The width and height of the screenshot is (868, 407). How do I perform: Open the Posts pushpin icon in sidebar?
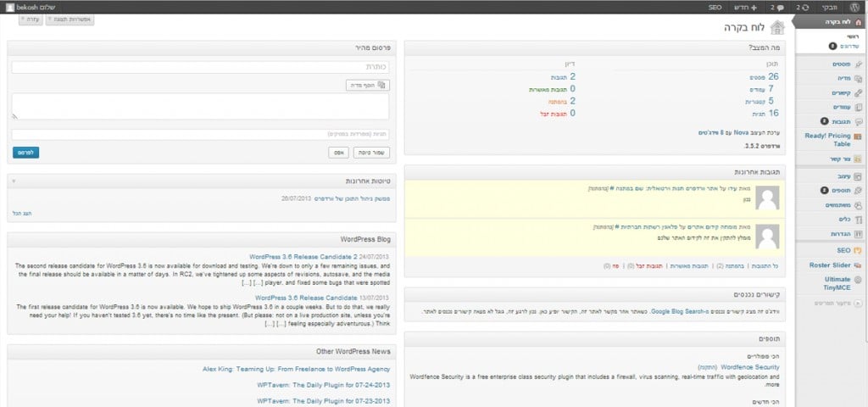tap(859, 64)
